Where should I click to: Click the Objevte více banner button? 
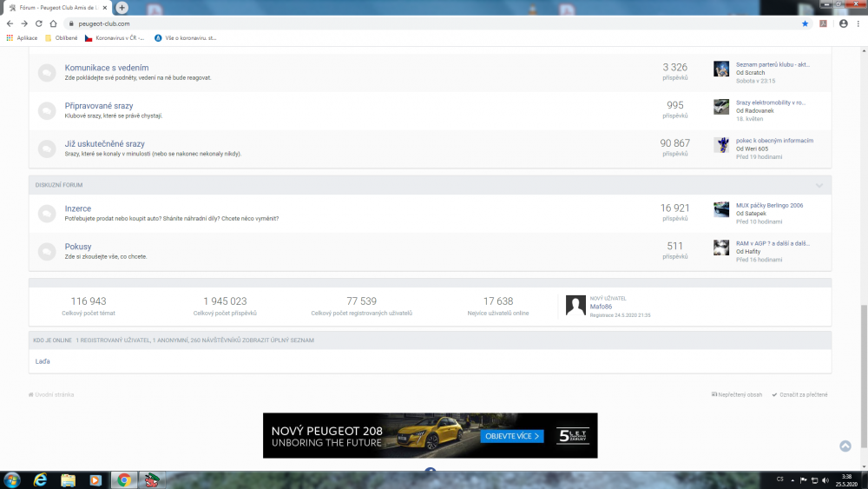coord(512,436)
